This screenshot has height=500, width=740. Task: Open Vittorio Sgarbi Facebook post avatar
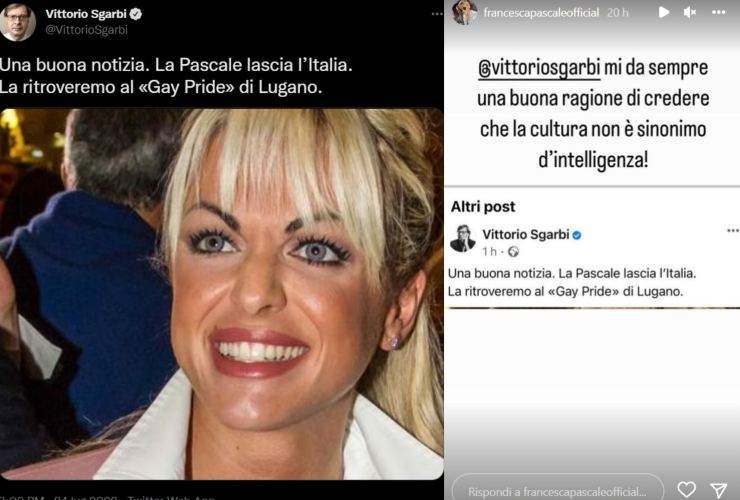(462, 238)
